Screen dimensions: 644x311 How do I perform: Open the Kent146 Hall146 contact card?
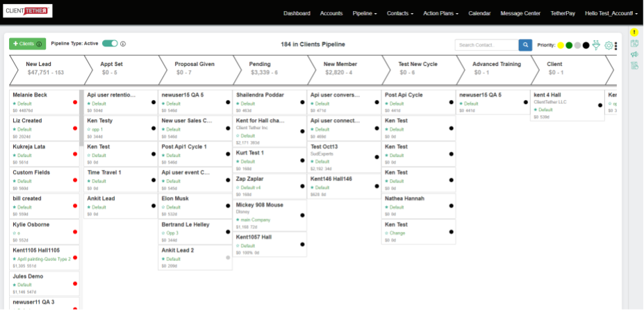(344, 186)
